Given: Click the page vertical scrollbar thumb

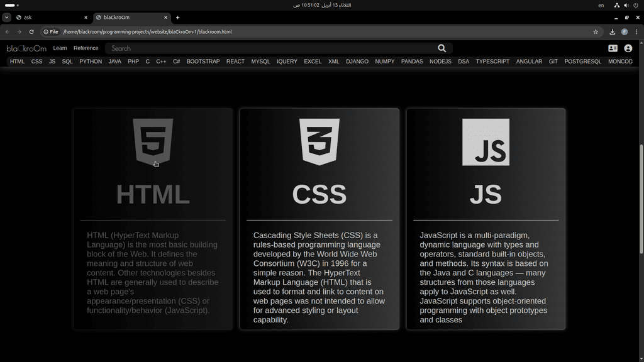Looking at the screenshot, I should click(x=641, y=199).
